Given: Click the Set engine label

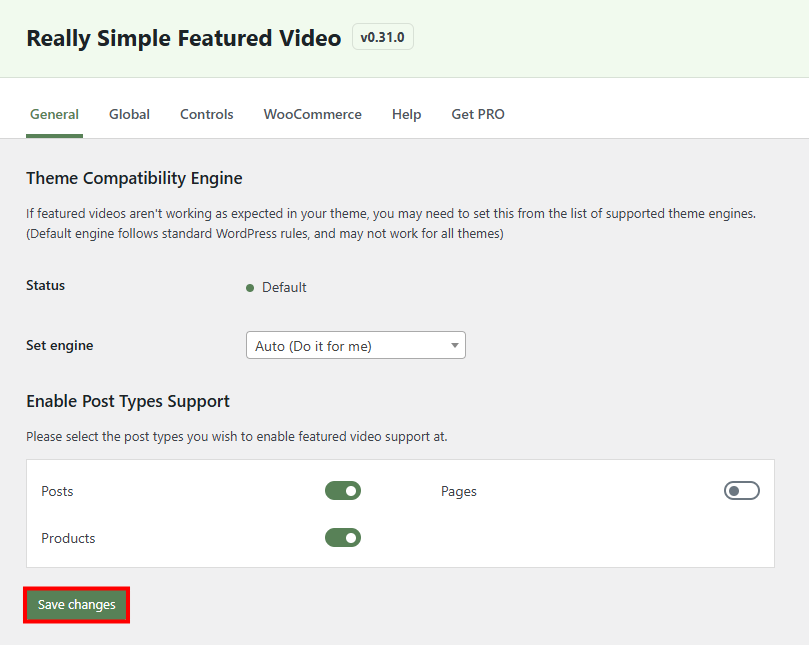Looking at the screenshot, I should click(60, 344).
